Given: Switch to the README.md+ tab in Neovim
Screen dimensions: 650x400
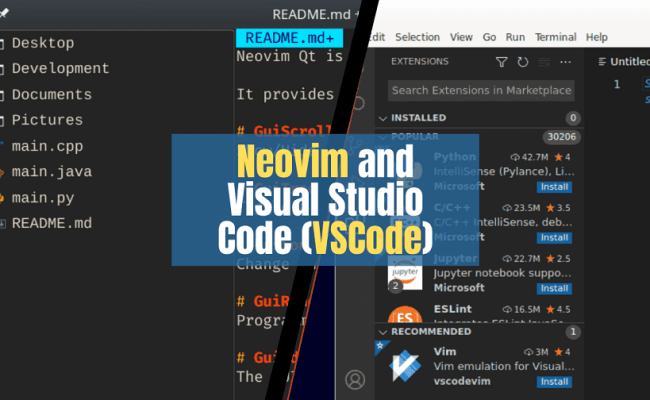Looking at the screenshot, I should [289, 38].
